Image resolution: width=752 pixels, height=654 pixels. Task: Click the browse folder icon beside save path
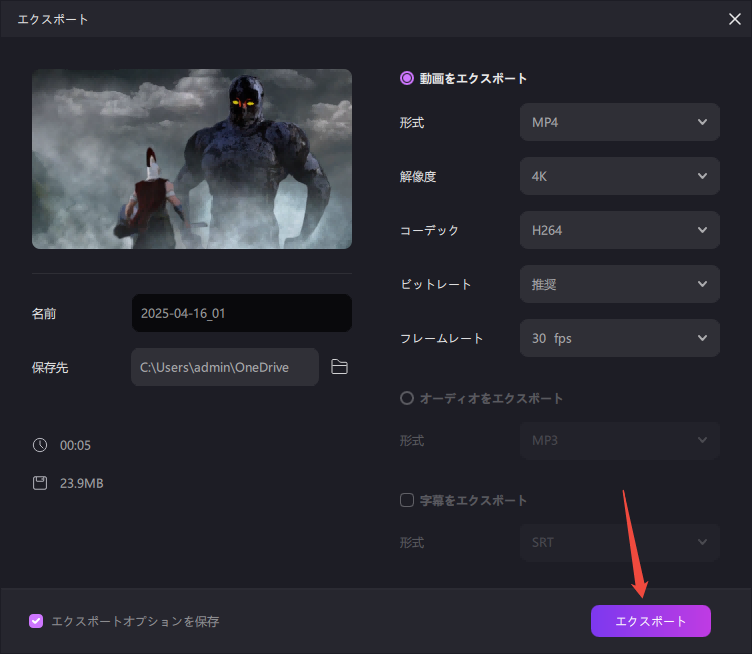pyautogui.click(x=339, y=367)
